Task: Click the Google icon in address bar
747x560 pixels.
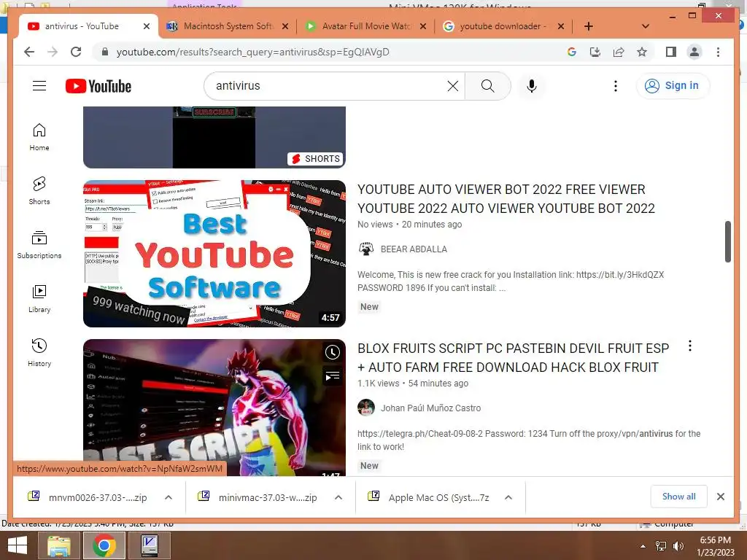Action: pyautogui.click(x=572, y=52)
